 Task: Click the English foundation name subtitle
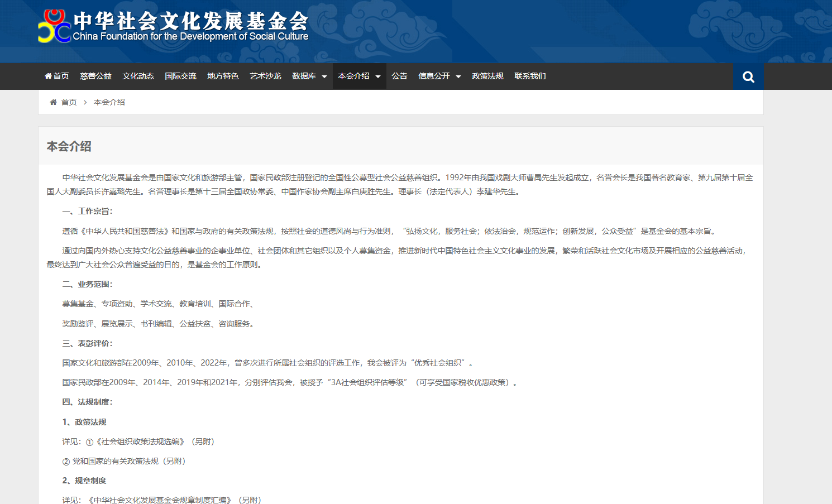pyautogui.click(x=190, y=36)
